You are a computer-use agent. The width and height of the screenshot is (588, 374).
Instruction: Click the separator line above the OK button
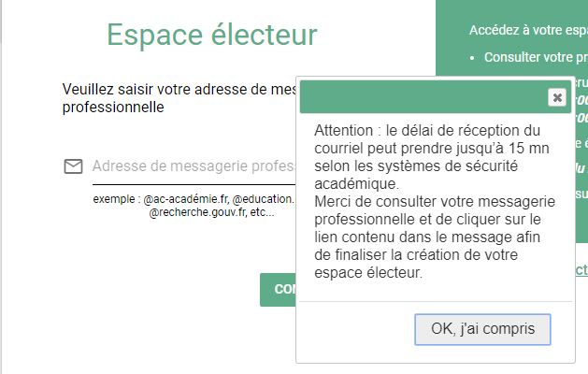(436, 301)
